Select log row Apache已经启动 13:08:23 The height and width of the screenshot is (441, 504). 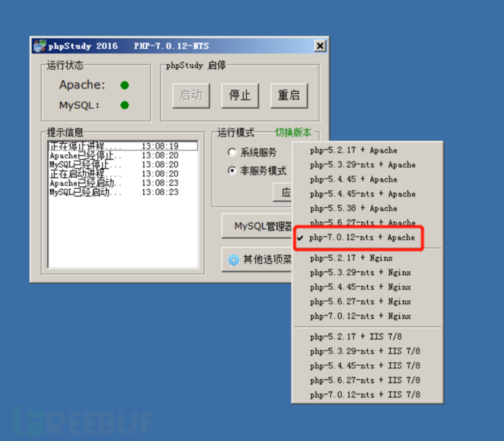[x=123, y=183]
